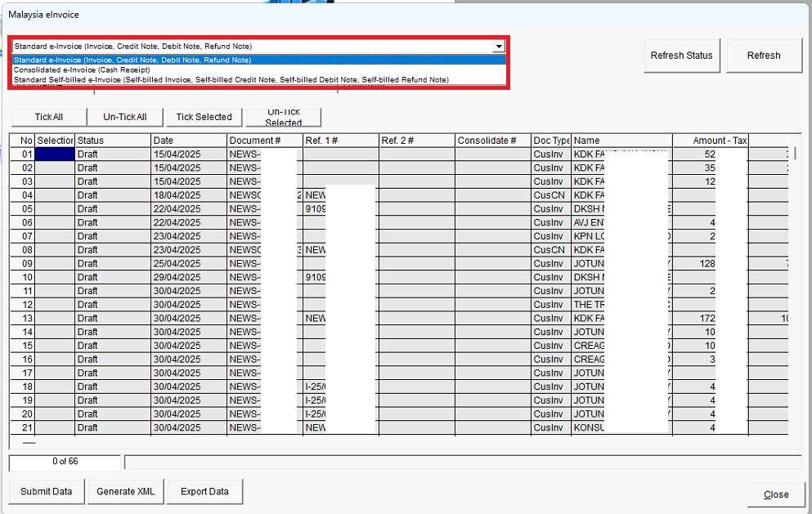
Task: Choose Standard Self-billed e-Invoice option
Action: 231,79
